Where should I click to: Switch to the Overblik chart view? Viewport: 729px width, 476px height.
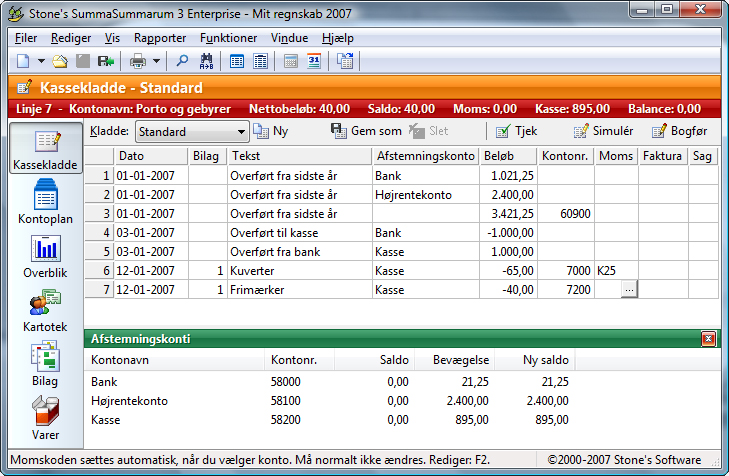tap(44, 257)
